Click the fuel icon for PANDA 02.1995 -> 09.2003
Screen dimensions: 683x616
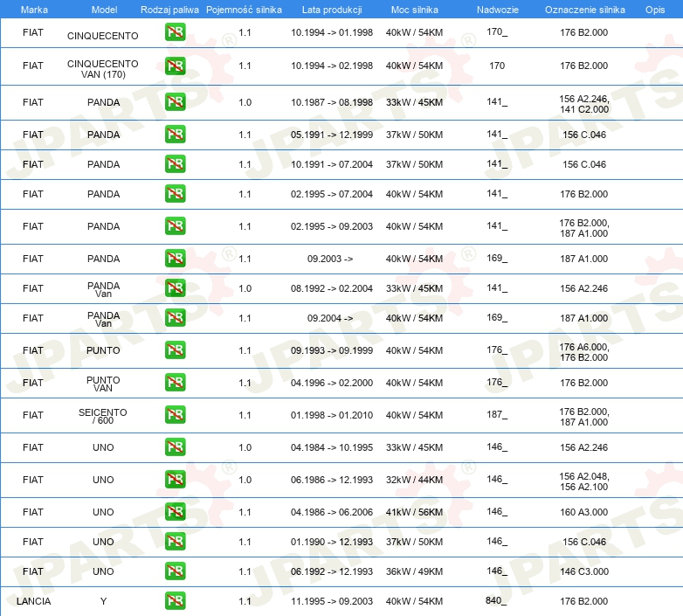click(175, 226)
